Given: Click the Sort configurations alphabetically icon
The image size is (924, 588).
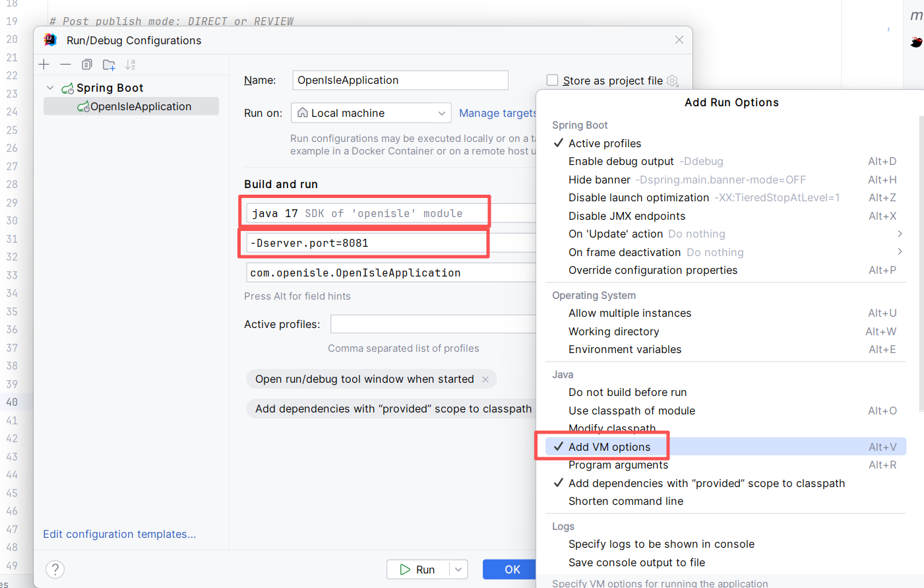Looking at the screenshot, I should (131, 65).
